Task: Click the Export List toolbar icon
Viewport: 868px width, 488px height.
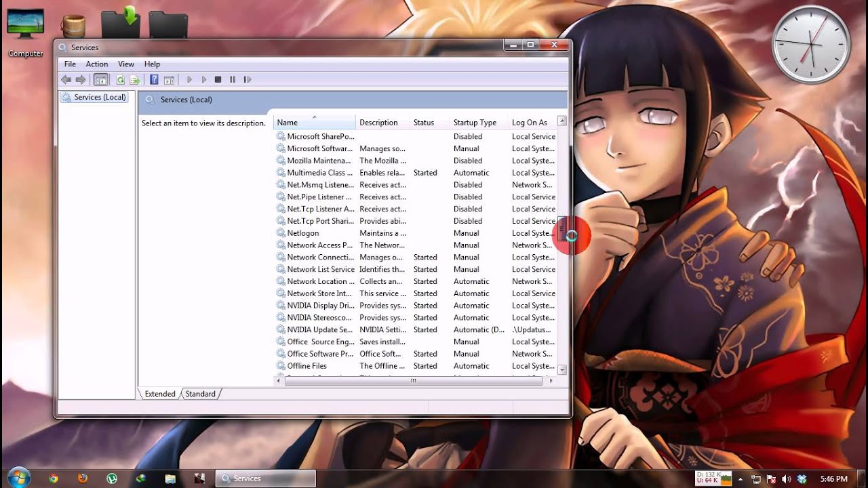Action: click(135, 79)
